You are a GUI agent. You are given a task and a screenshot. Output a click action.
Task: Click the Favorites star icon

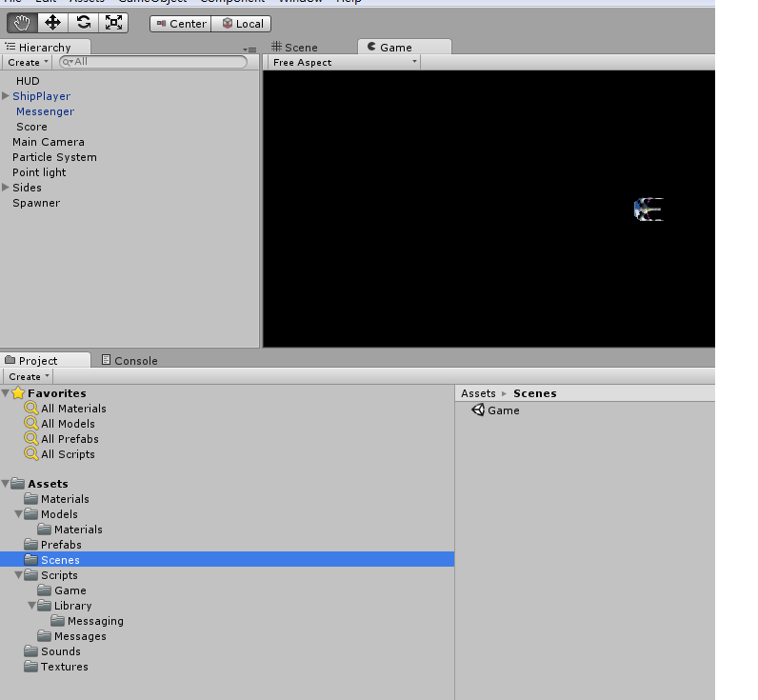pos(18,392)
